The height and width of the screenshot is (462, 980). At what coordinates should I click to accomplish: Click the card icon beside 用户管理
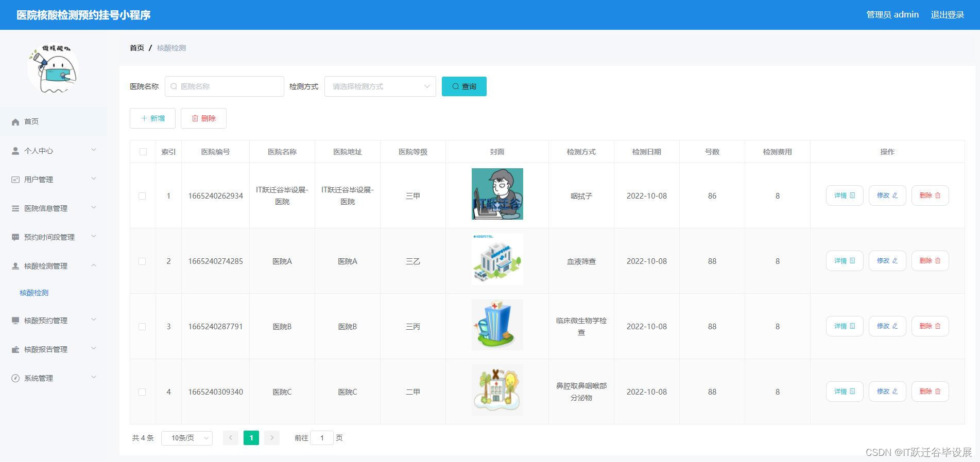pyautogui.click(x=15, y=180)
